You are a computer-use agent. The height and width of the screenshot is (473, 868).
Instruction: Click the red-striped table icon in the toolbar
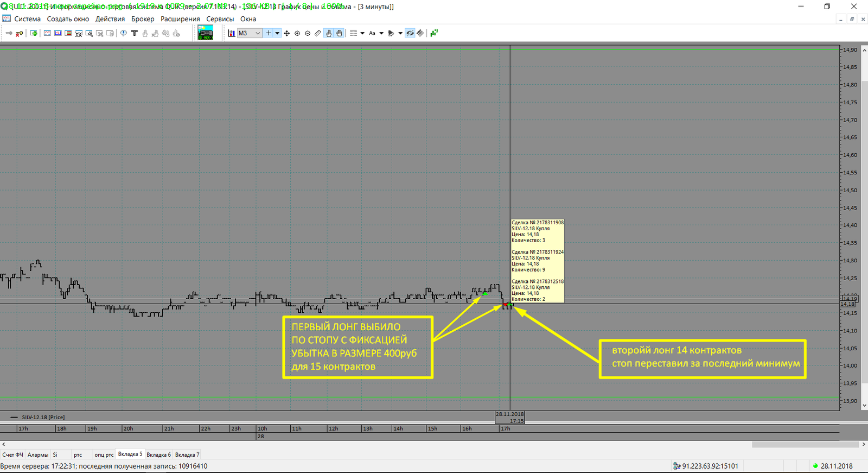(68, 33)
